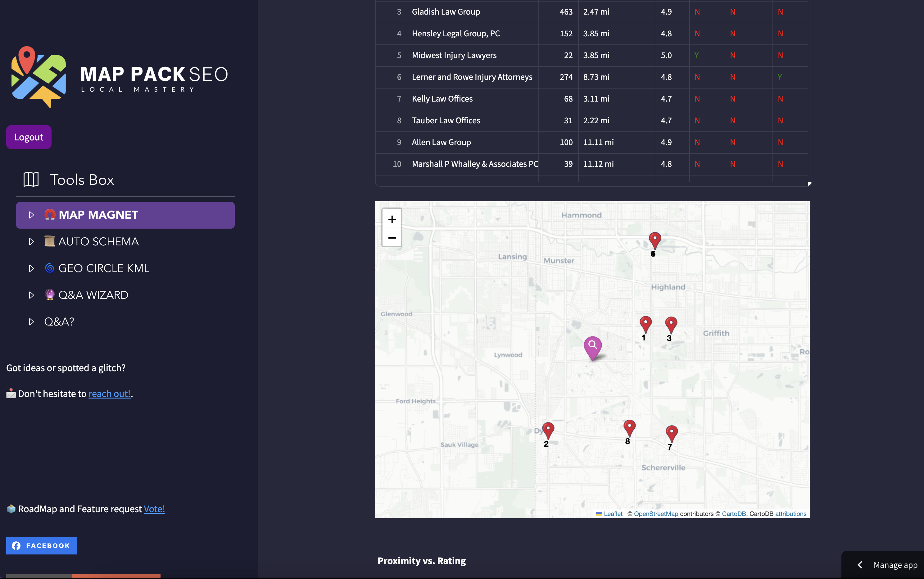This screenshot has height=579, width=924.
Task: Click the purple search location marker on map
Action: (x=592, y=348)
